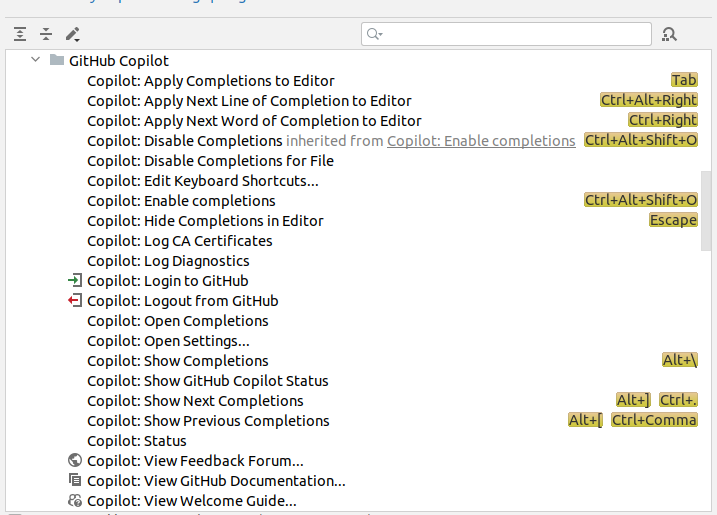
Task: Click the Collapse All toolbar icon
Action: [x=46, y=34]
